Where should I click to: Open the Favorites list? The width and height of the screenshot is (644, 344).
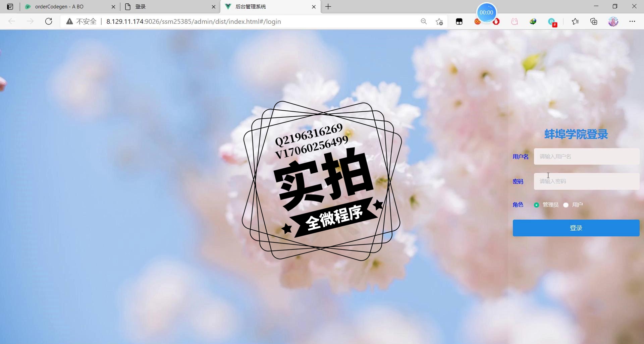click(575, 21)
